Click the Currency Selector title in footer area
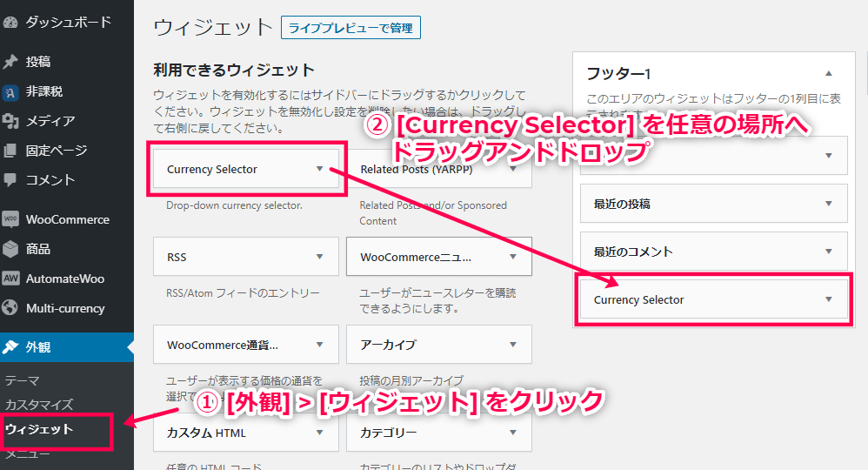This screenshot has height=470, width=868. (x=638, y=300)
